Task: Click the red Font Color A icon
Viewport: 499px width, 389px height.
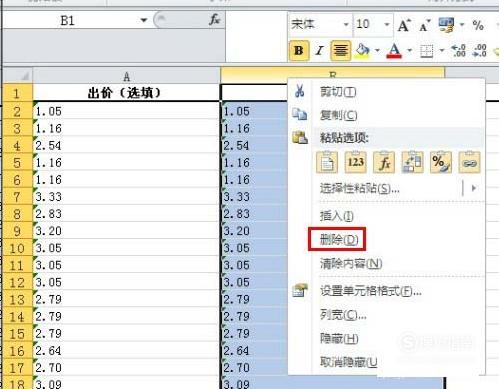Action: (x=394, y=51)
